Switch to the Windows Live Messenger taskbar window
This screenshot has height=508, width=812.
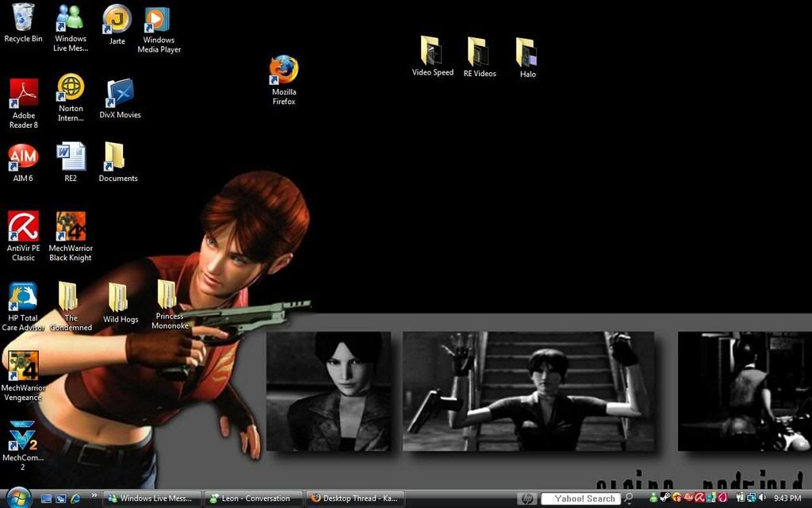(x=151, y=498)
